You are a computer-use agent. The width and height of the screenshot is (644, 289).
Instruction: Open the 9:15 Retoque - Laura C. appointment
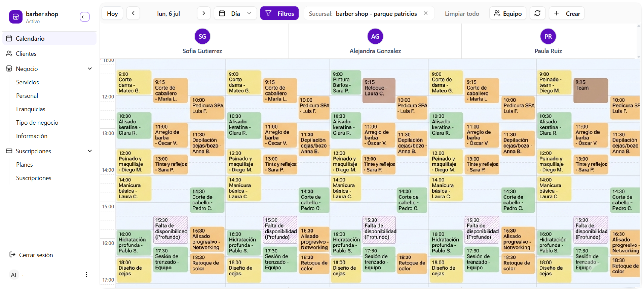click(x=379, y=90)
